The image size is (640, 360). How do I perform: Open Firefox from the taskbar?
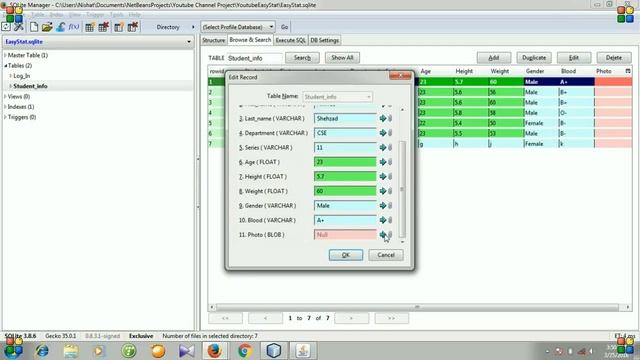point(214,351)
